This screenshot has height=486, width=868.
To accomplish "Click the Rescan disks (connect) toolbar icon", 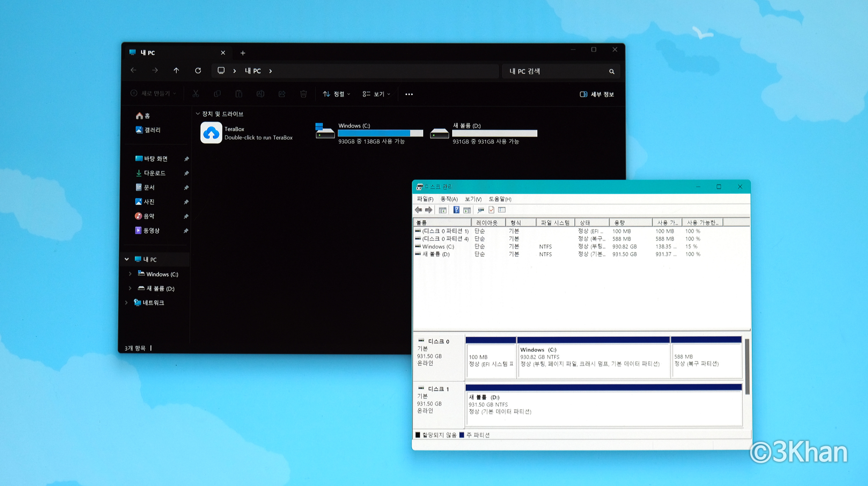I will pyautogui.click(x=480, y=210).
